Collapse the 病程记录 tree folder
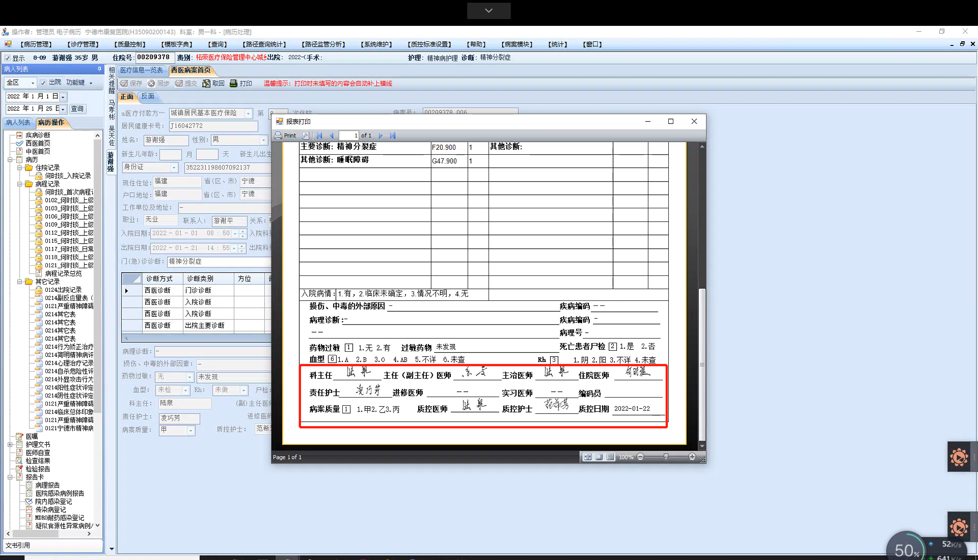 20,184
